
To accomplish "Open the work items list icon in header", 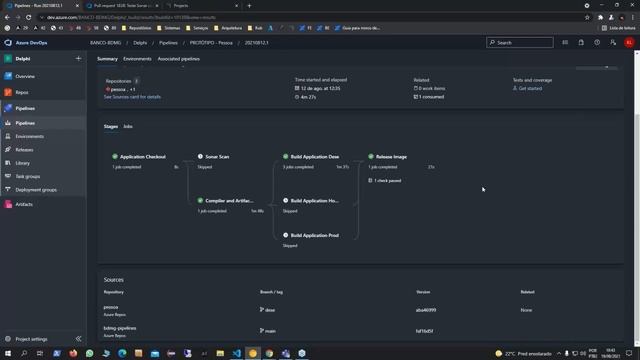I will point(565,42).
